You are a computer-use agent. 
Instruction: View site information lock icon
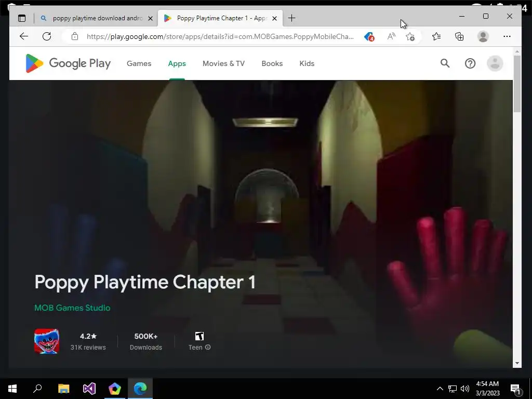75,37
